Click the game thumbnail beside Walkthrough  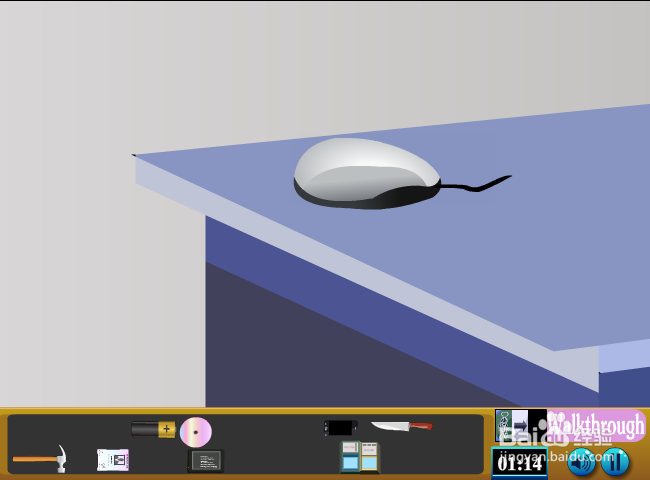(x=521, y=426)
